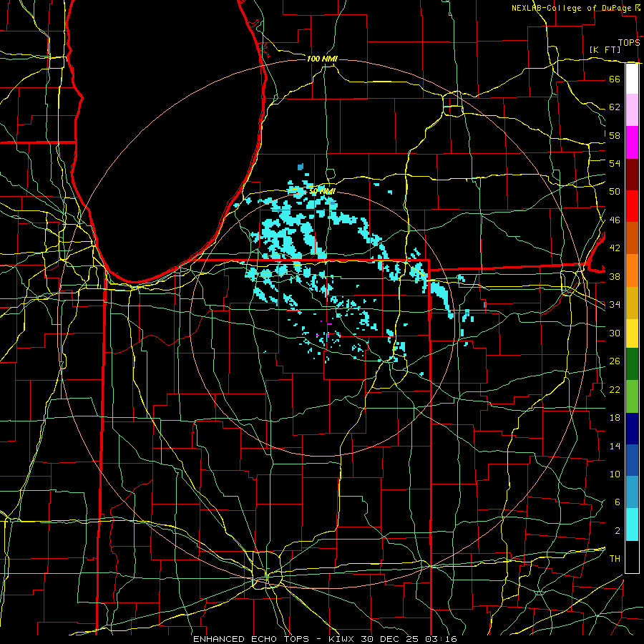644x644 pixels.
Task: Click the light pink legend swatch
Action: point(632,109)
